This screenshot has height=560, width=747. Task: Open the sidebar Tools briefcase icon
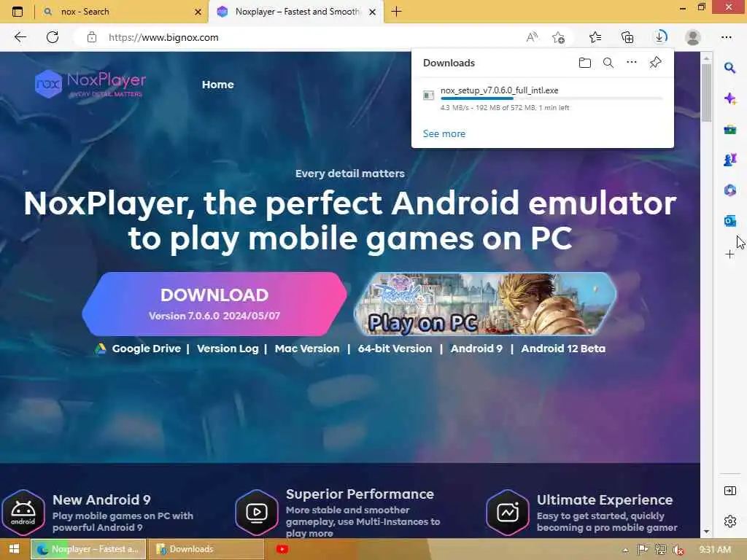[729, 129]
